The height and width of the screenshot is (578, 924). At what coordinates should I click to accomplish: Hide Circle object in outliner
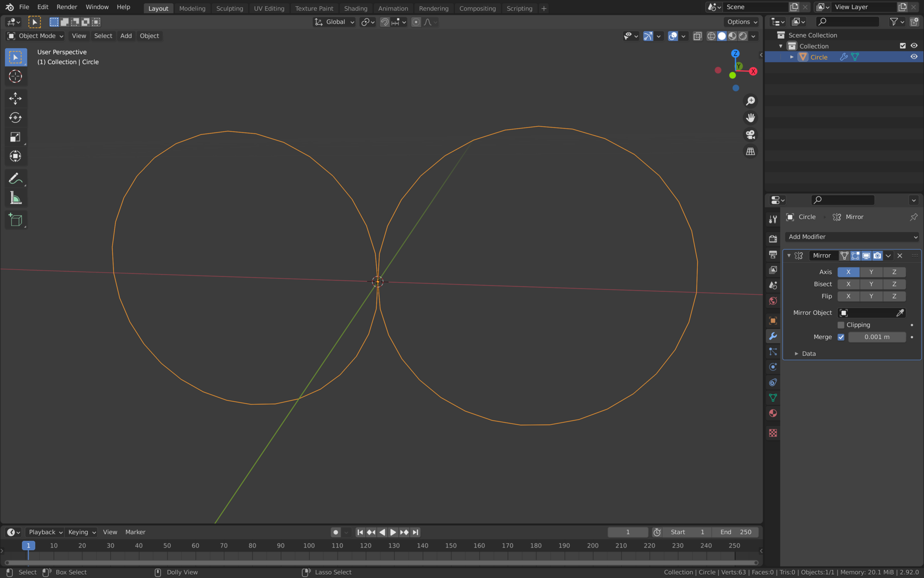[914, 57]
